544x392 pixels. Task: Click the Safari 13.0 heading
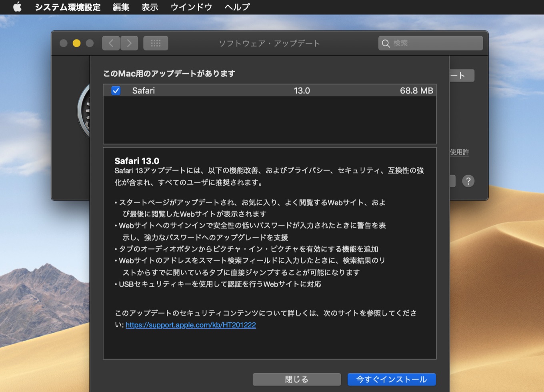tap(137, 161)
